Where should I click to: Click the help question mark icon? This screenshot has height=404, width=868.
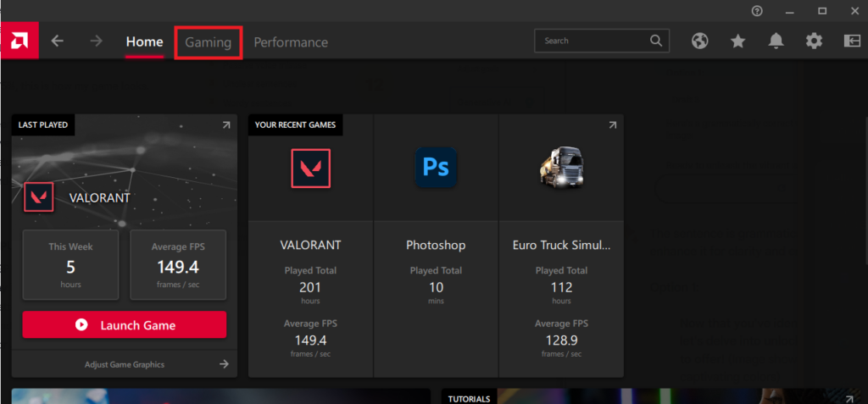click(x=757, y=11)
